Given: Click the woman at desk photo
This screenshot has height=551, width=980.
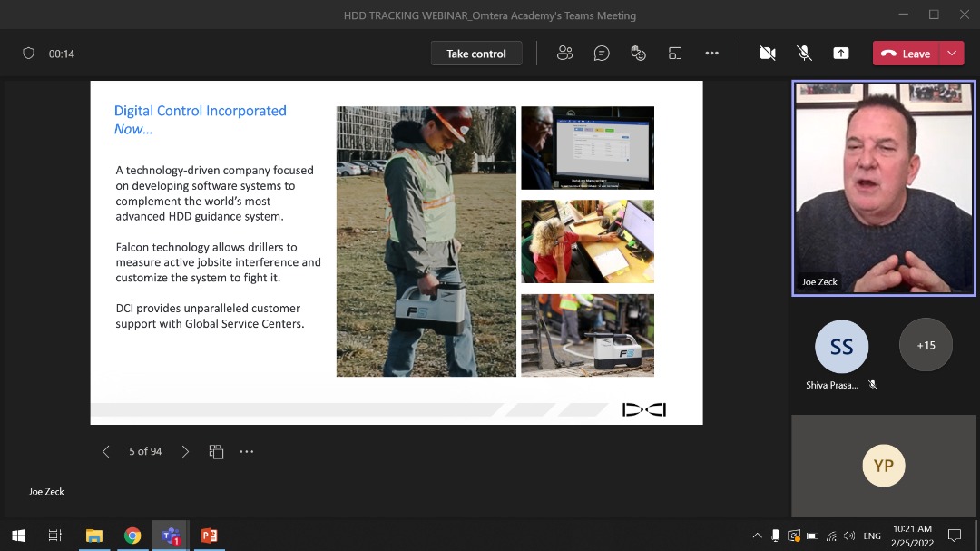Looking at the screenshot, I should (x=587, y=241).
